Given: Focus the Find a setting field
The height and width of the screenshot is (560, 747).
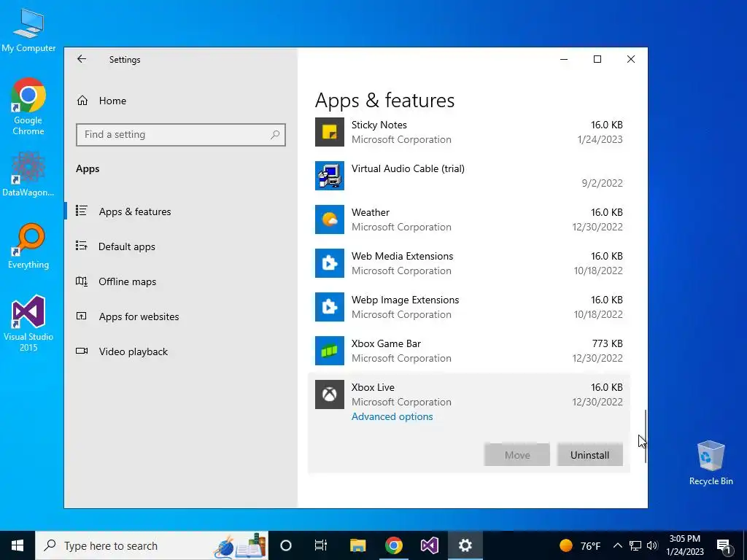Looking at the screenshot, I should [x=181, y=135].
